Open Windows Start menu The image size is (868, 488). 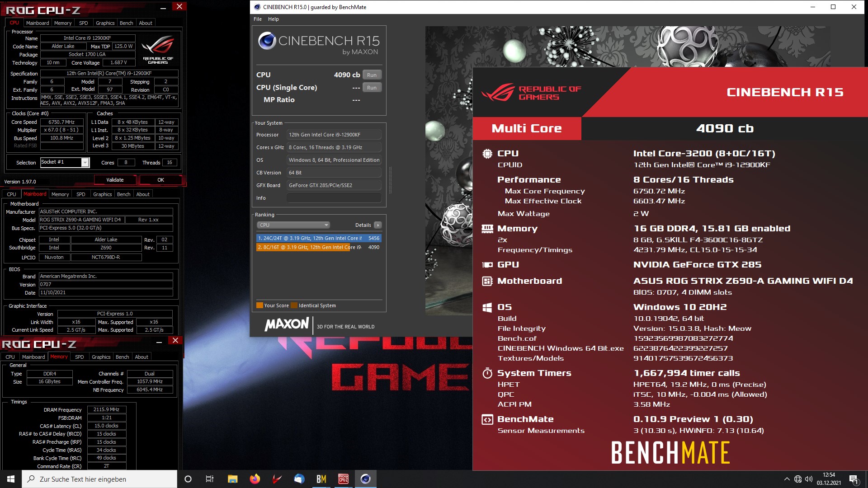11,479
